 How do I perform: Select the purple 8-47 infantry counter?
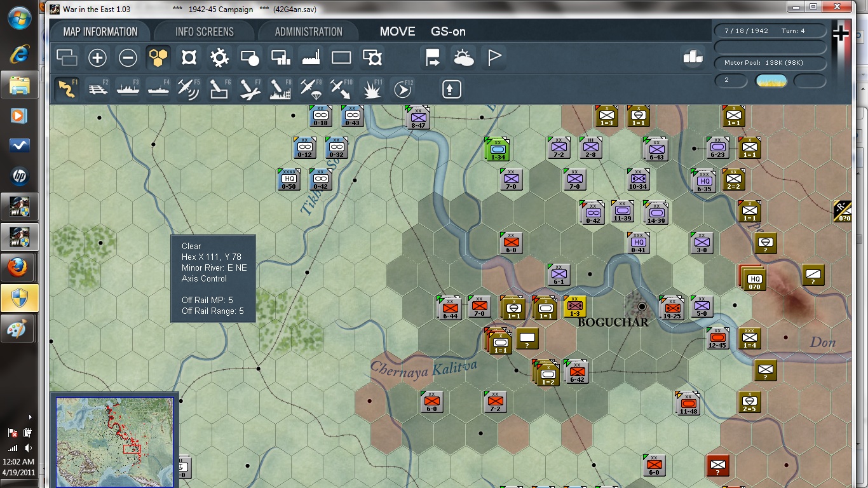pos(418,118)
